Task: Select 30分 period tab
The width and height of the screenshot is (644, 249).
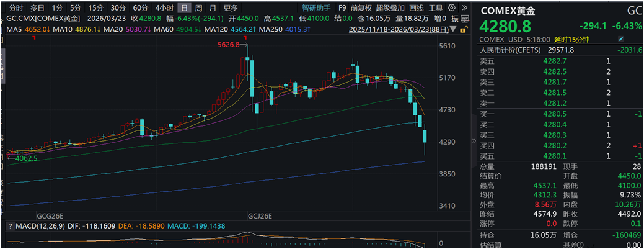Action: click(118, 8)
